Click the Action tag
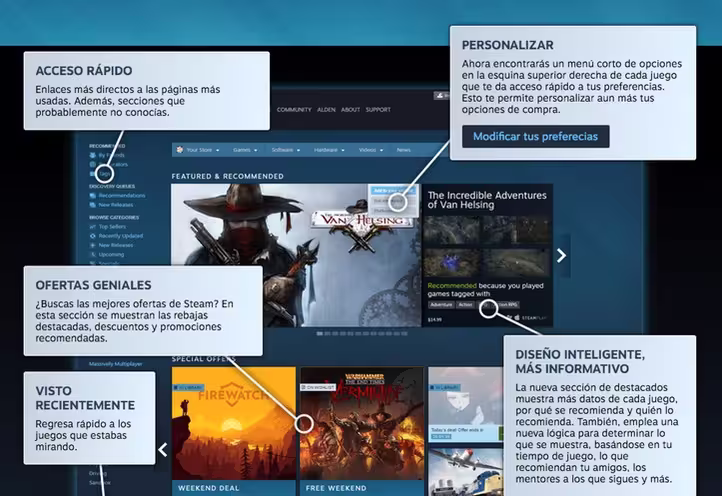This screenshot has width=722, height=496. tap(465, 304)
